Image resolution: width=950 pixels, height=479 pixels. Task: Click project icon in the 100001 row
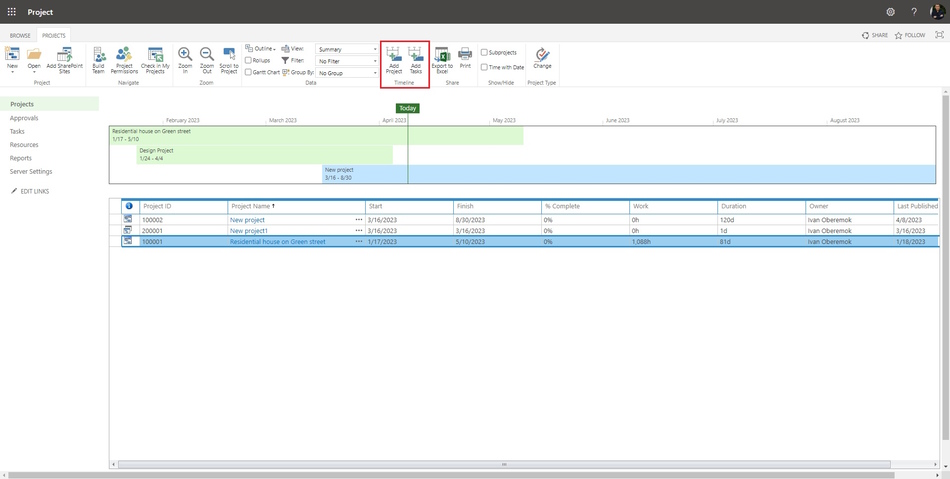(x=128, y=241)
